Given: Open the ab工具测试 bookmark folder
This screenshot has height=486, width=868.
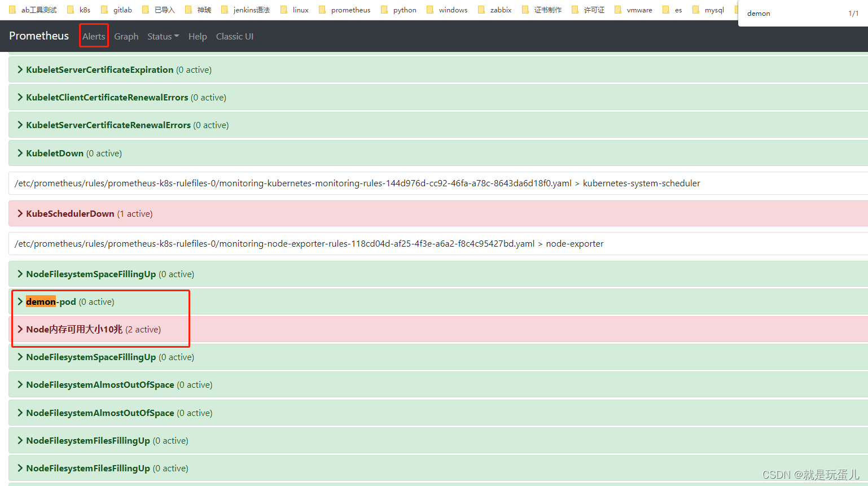Looking at the screenshot, I should pyautogui.click(x=33, y=10).
